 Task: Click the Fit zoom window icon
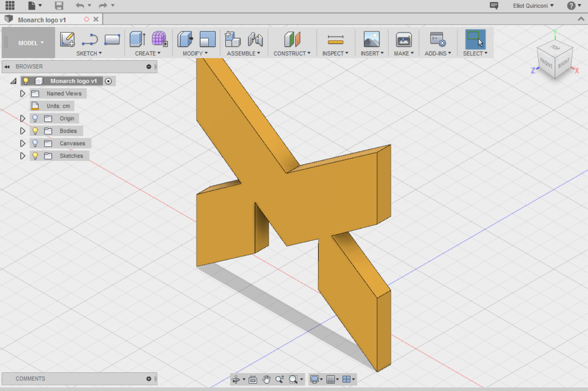pos(294,379)
